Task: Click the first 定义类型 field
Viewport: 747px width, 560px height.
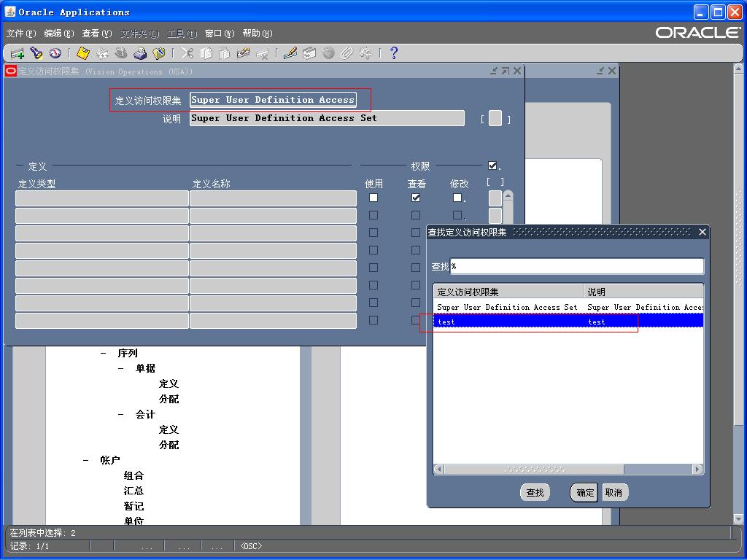Action: pyautogui.click(x=102, y=198)
